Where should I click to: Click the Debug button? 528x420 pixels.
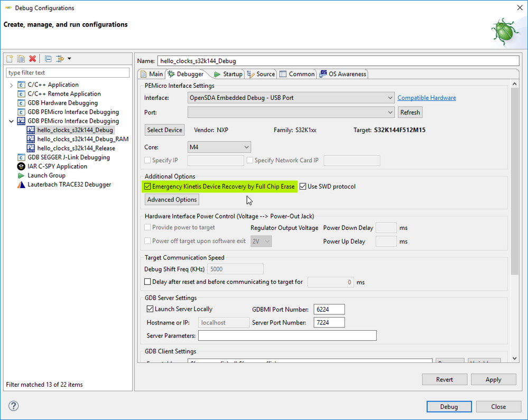(449, 407)
